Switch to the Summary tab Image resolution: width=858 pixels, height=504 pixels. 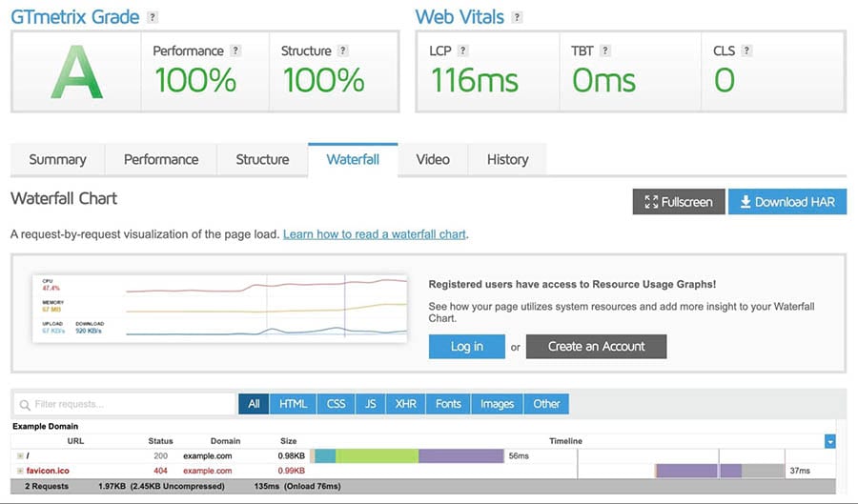57,159
